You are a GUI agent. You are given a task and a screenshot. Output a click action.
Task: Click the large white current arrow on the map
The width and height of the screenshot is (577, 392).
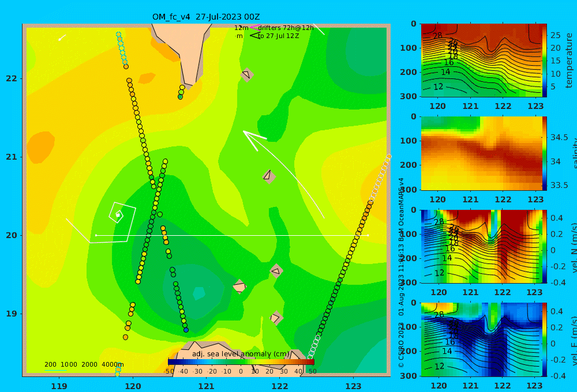coord(283,174)
